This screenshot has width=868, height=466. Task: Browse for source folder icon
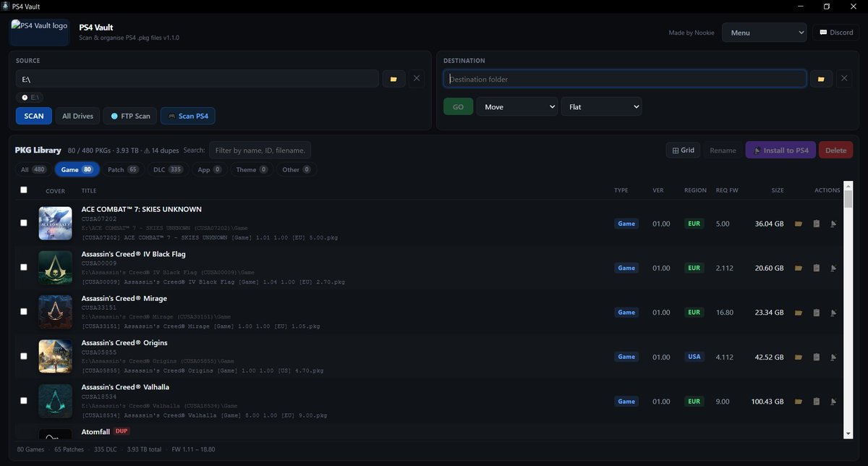pos(393,79)
